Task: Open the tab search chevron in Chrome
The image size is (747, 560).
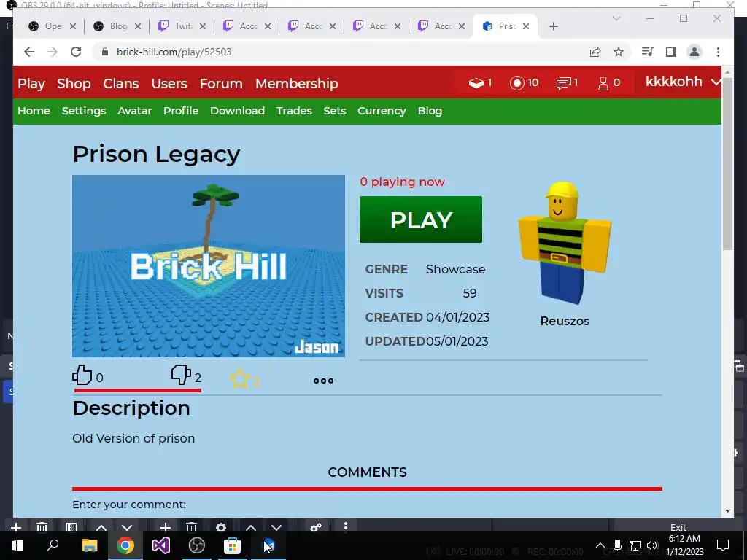Action: point(616,18)
